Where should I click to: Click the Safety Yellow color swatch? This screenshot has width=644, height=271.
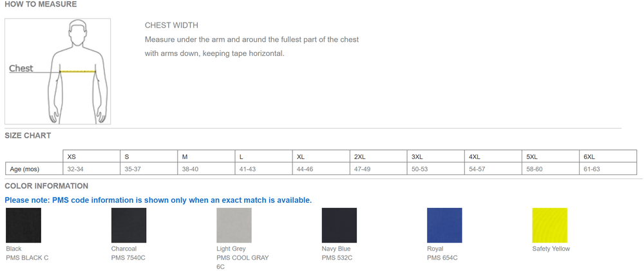click(550, 225)
